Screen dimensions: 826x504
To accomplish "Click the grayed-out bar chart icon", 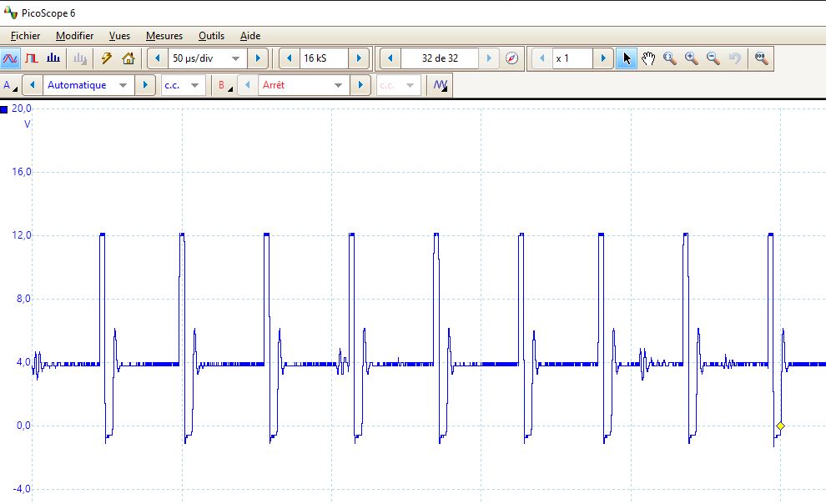I will coord(79,58).
